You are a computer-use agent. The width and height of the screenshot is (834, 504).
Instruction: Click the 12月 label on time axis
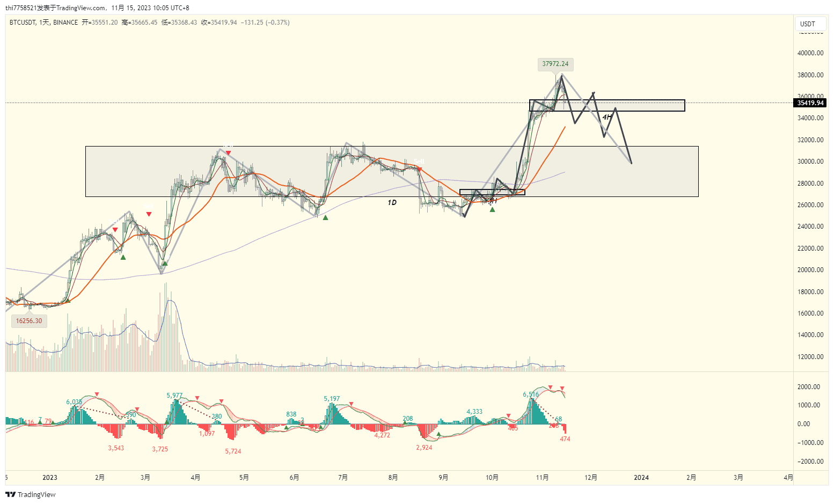pyautogui.click(x=591, y=478)
